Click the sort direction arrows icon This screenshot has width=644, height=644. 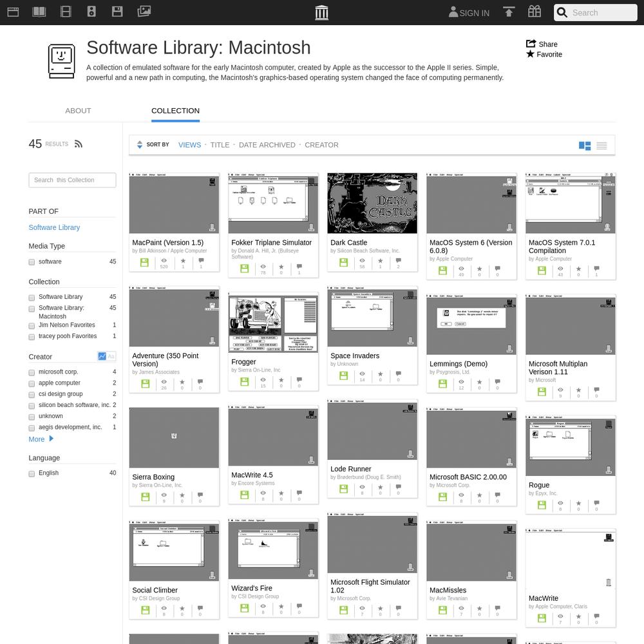pos(140,144)
